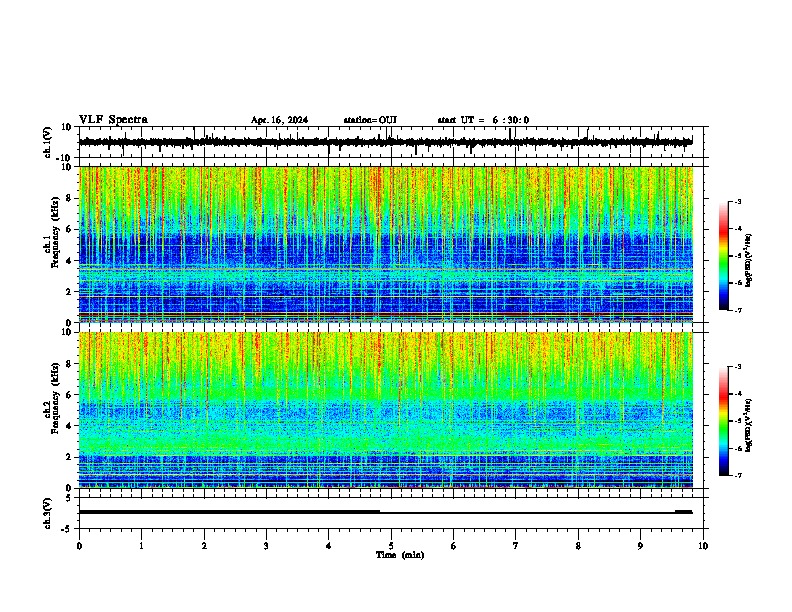Click the ch.1 spectrogram color scale bar
The width and height of the screenshot is (792, 612).
[723, 256]
